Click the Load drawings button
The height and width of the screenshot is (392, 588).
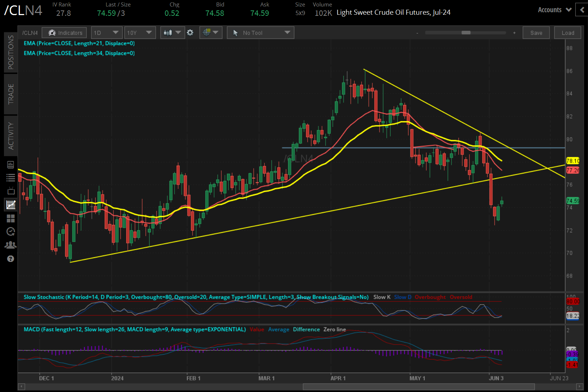tap(568, 33)
